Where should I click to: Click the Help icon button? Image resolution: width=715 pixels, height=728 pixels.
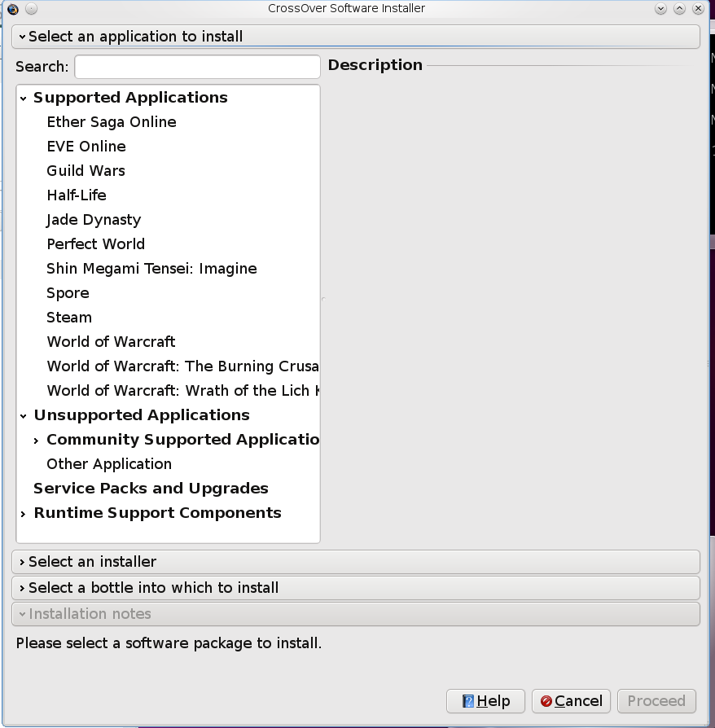485,700
